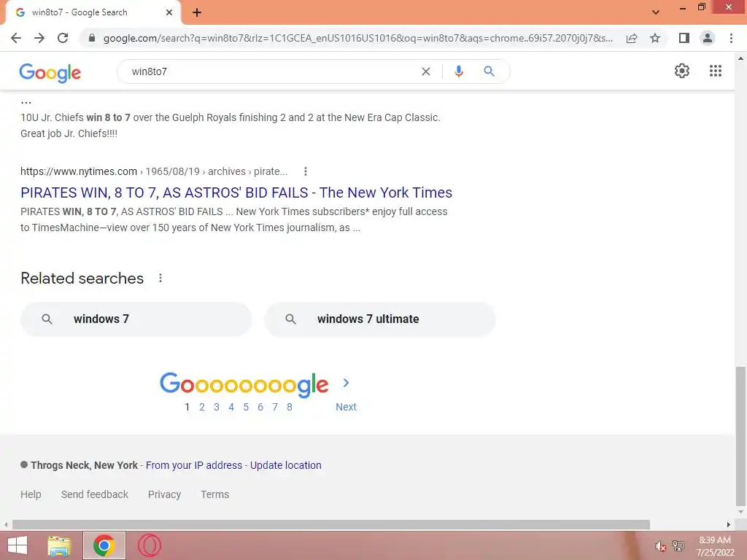Open a new tab with the plus button
The width and height of the screenshot is (747, 560).
point(197,13)
